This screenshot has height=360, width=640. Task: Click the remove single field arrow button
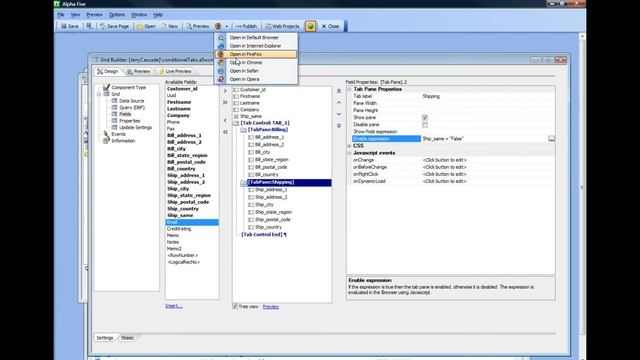pos(225,120)
